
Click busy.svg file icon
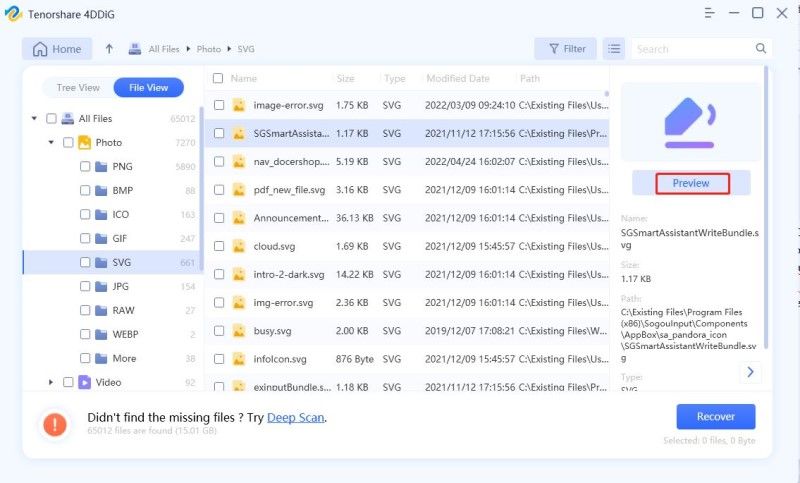[238, 331]
